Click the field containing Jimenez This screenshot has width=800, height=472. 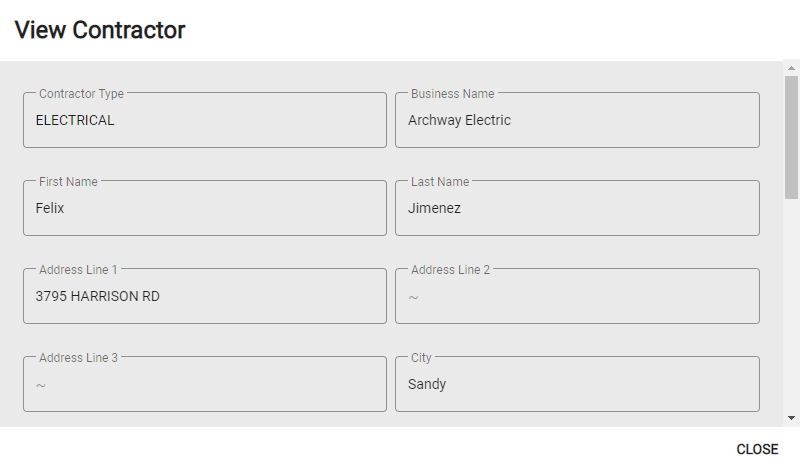pyautogui.click(x=577, y=208)
